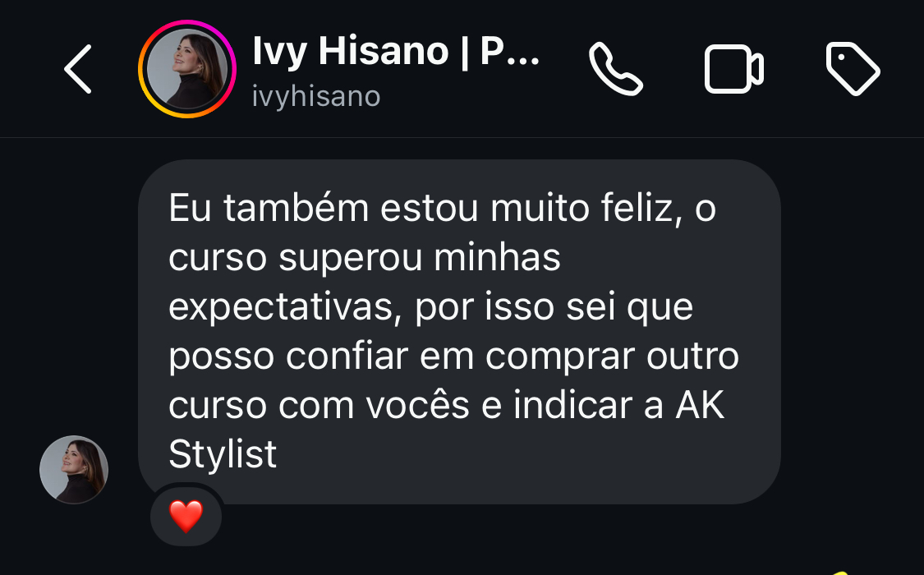924x575 pixels.
Task: Go back using the left arrow icon
Action: click(78, 69)
